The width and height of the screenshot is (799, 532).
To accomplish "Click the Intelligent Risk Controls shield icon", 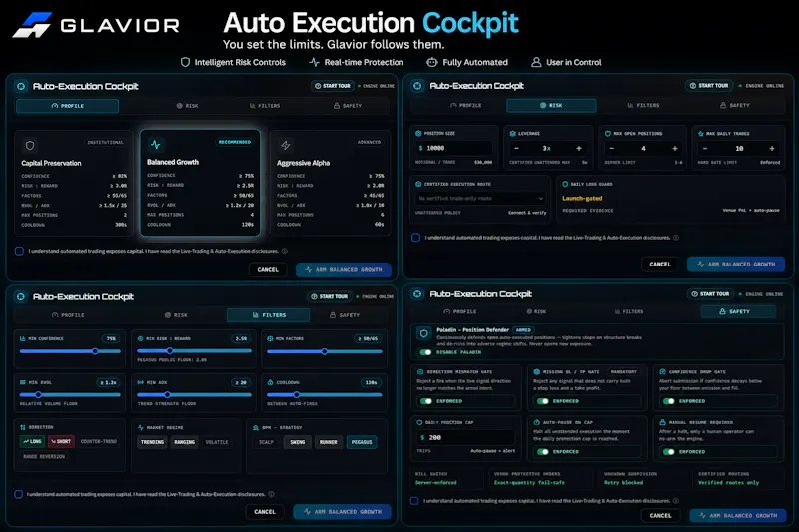I will 185,62.
